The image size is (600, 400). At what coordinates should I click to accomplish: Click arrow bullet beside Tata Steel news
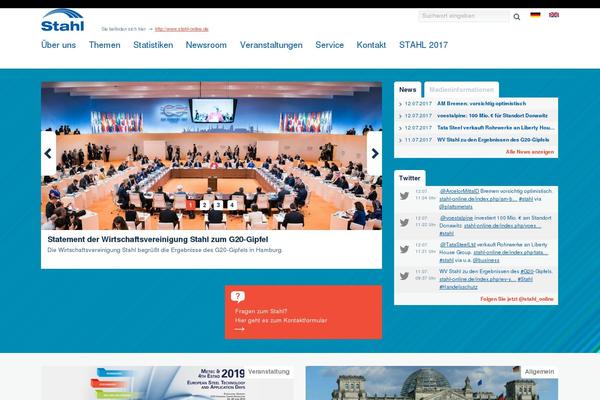click(x=400, y=128)
